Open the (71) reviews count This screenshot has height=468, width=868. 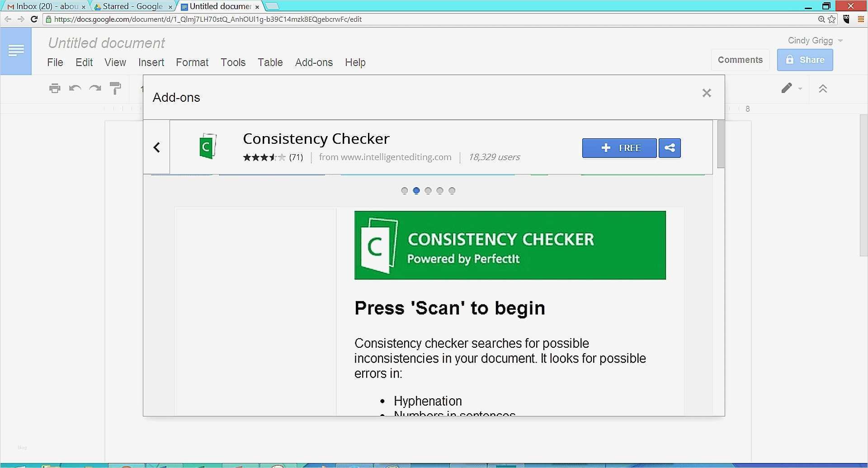[x=296, y=157]
